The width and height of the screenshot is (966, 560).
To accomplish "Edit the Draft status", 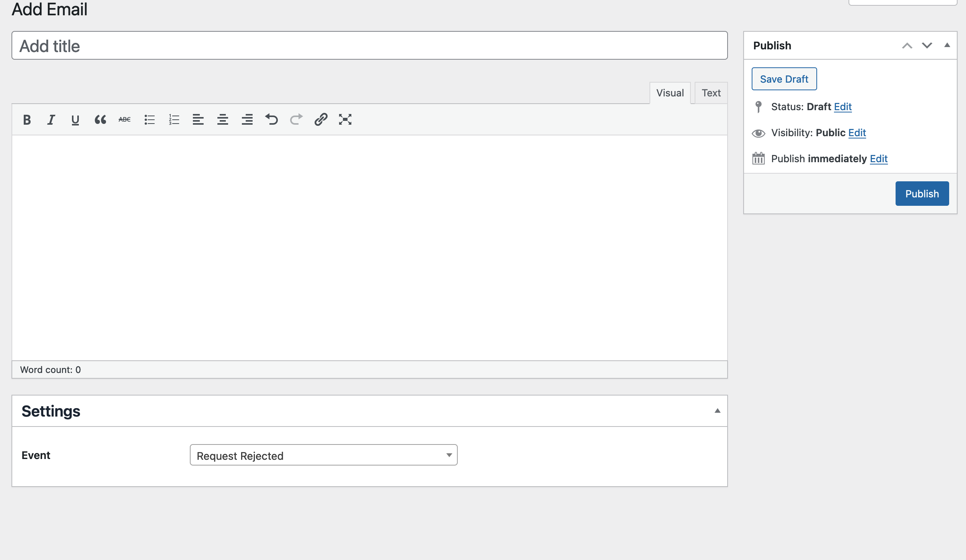I will pyautogui.click(x=842, y=107).
